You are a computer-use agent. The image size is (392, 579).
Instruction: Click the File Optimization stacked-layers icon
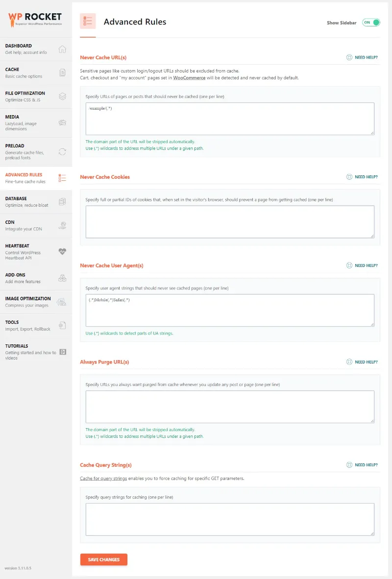pos(62,96)
